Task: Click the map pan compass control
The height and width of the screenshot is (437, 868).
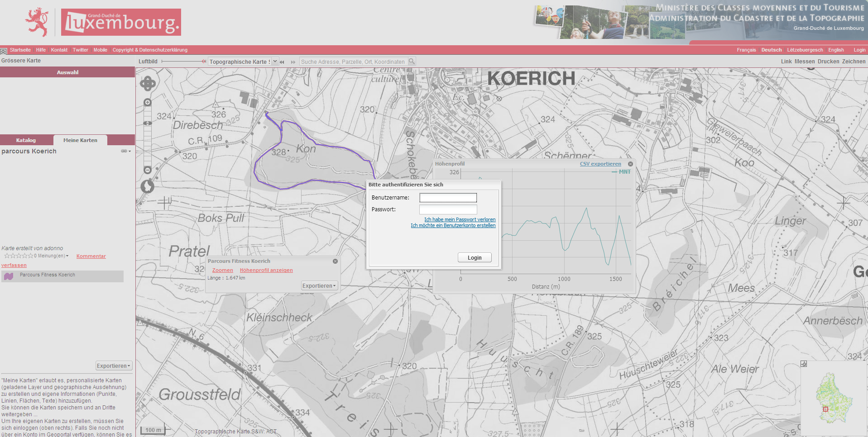Action: (148, 84)
